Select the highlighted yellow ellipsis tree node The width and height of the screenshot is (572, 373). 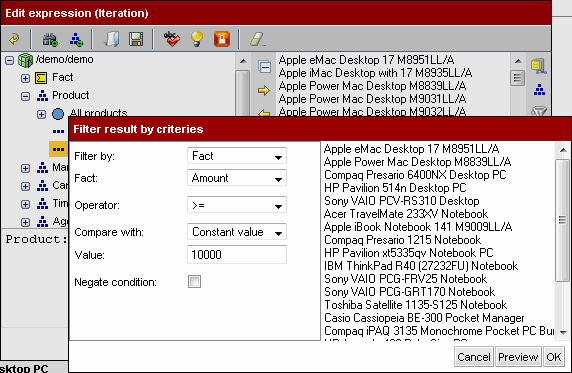(x=58, y=149)
